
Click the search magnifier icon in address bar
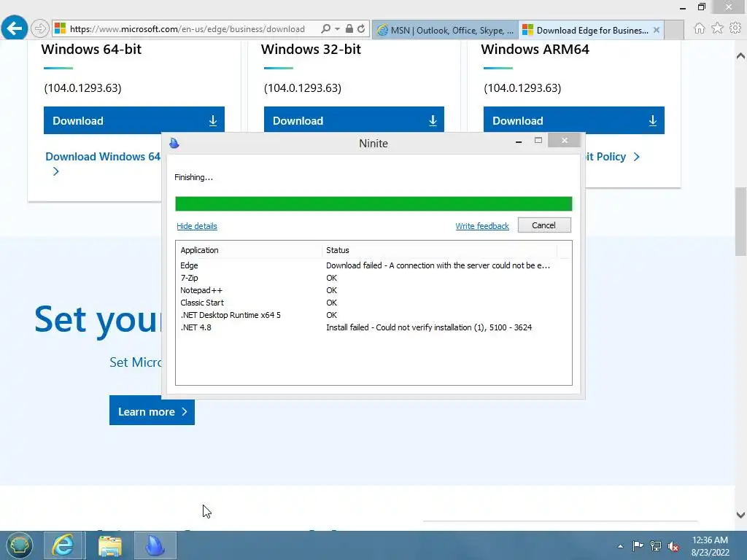click(326, 28)
